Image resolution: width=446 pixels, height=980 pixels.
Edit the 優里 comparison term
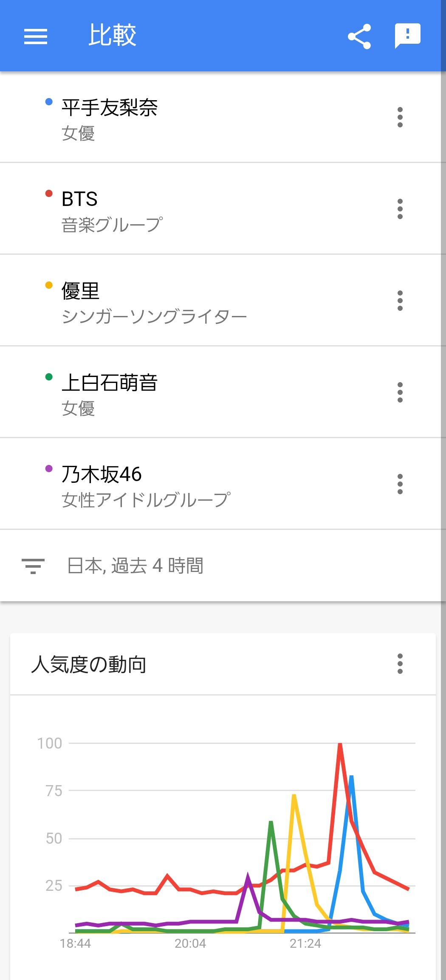[80, 291]
